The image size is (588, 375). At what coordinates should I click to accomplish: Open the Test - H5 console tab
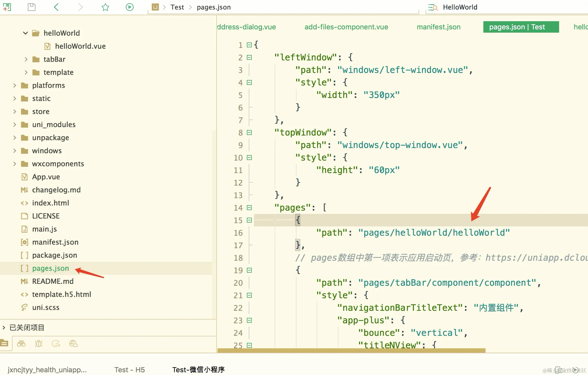click(x=129, y=370)
